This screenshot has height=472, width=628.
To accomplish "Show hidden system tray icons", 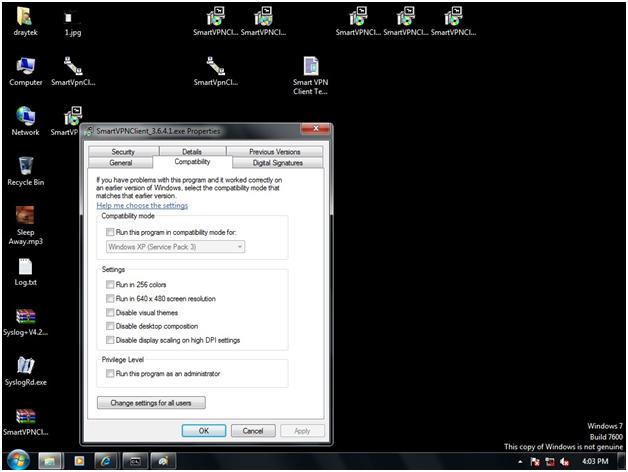I will 520,462.
